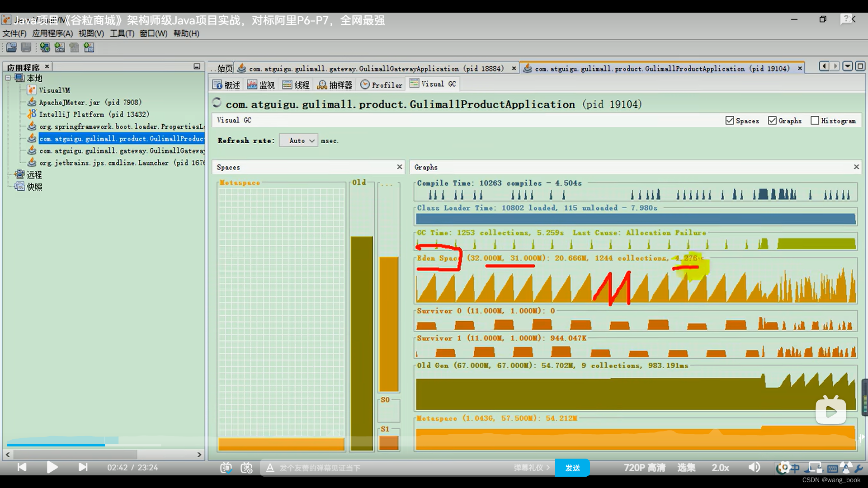Click the 中 input method icon
This screenshot has width=868, height=488.
[x=795, y=468]
